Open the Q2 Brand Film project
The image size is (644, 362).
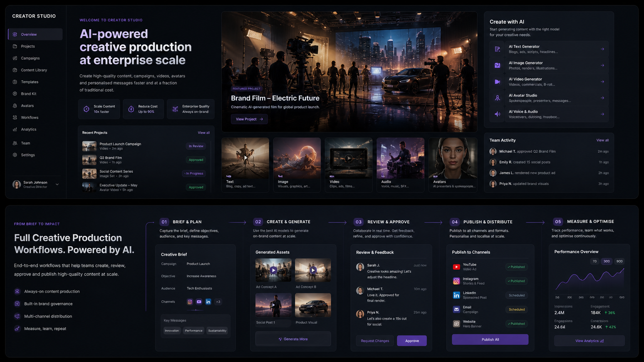pos(144,160)
